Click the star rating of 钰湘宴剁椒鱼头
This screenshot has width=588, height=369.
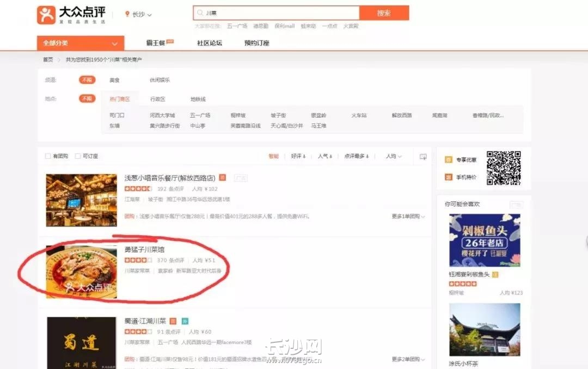click(x=463, y=284)
